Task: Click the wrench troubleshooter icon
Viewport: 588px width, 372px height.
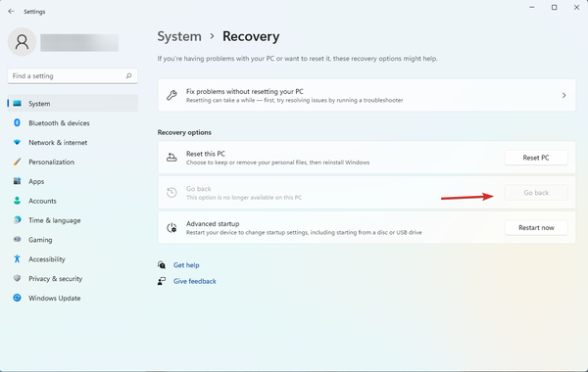Action: coord(171,95)
